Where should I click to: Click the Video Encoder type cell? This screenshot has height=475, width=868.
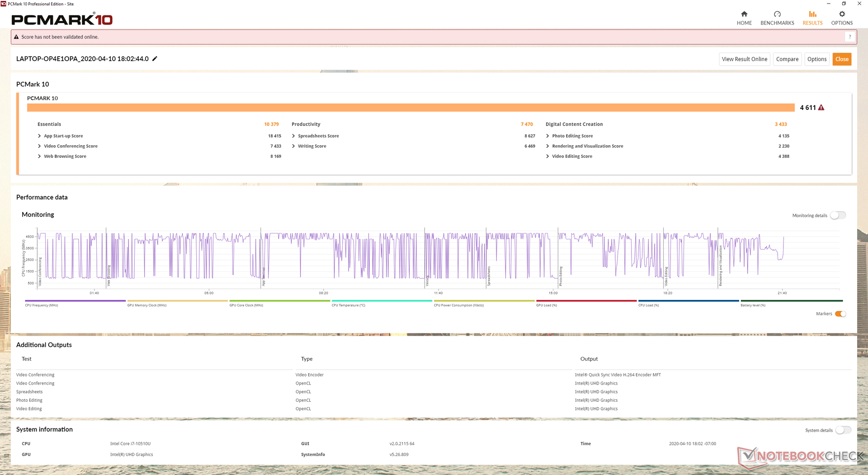click(x=310, y=375)
